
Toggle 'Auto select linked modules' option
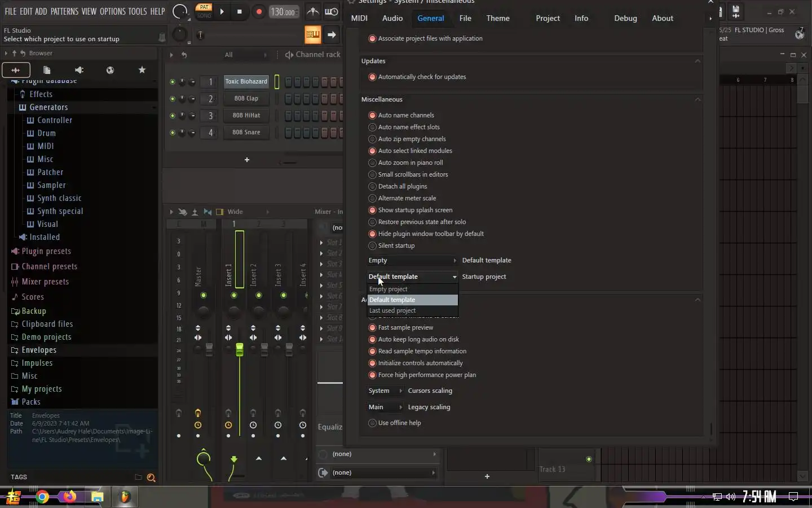(372, 151)
